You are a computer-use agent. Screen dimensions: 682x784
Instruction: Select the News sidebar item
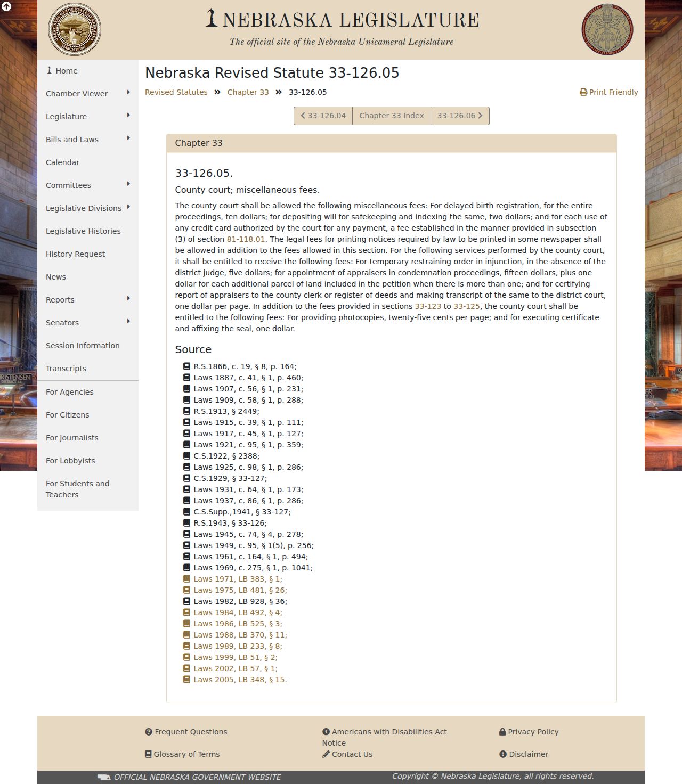(88, 277)
